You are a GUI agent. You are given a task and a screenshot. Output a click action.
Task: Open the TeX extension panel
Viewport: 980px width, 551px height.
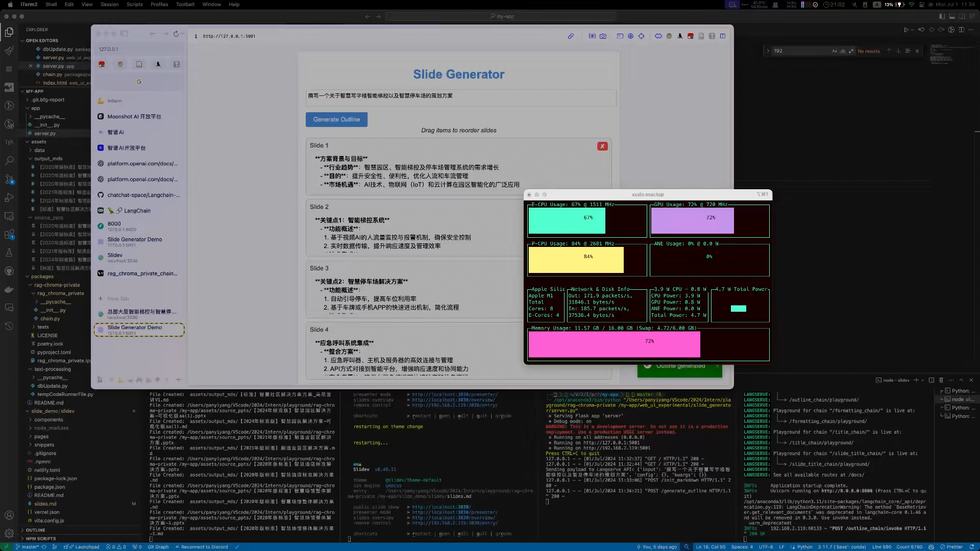[x=9, y=142]
